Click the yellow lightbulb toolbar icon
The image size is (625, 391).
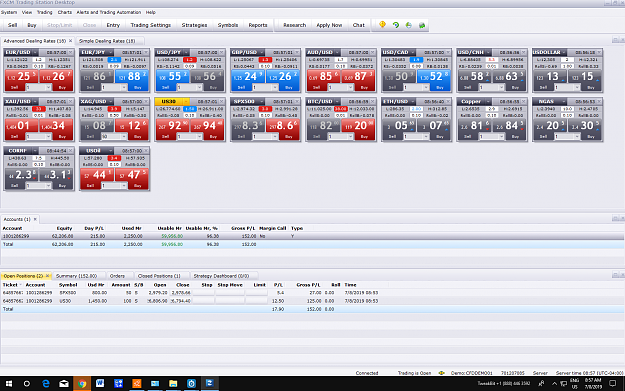(x=382, y=25)
